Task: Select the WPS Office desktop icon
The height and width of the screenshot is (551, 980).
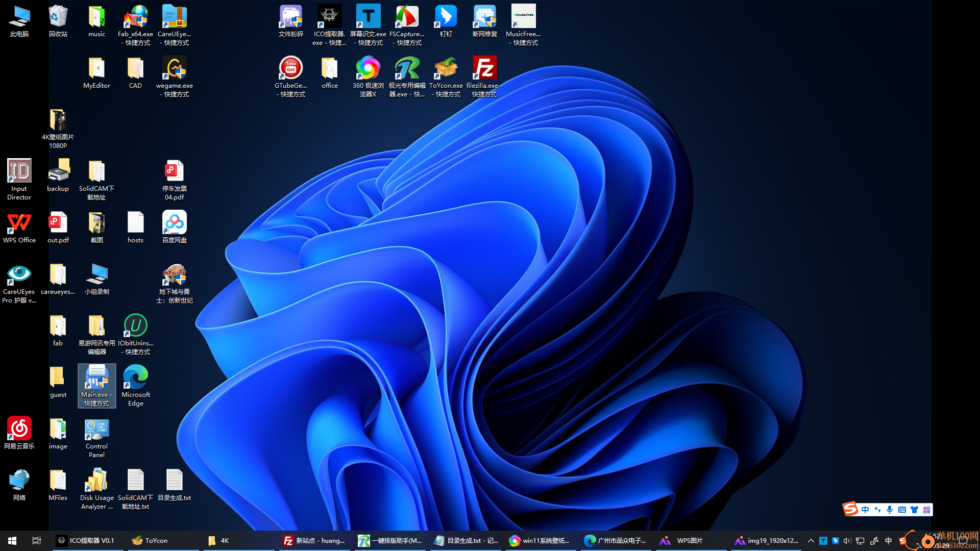Action: click(x=19, y=228)
